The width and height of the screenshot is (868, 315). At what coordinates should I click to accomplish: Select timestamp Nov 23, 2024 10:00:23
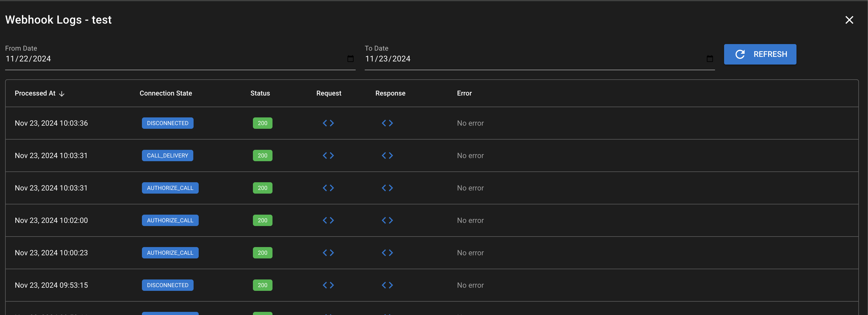(51, 253)
